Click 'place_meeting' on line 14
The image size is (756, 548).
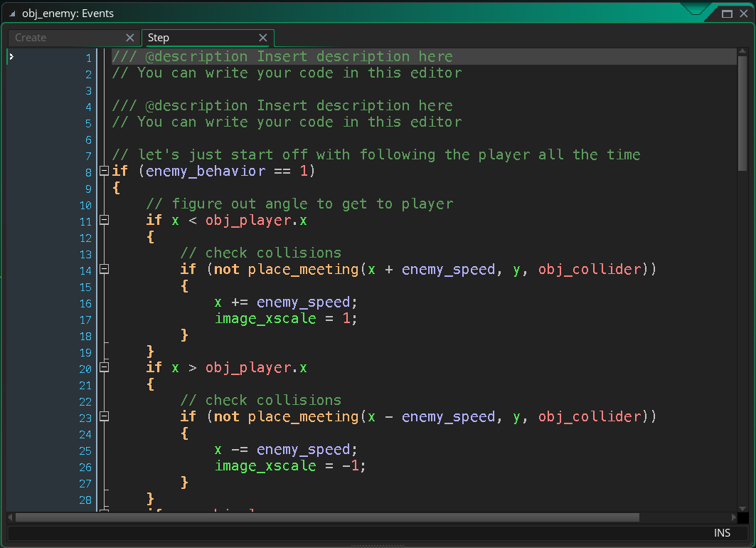303,269
